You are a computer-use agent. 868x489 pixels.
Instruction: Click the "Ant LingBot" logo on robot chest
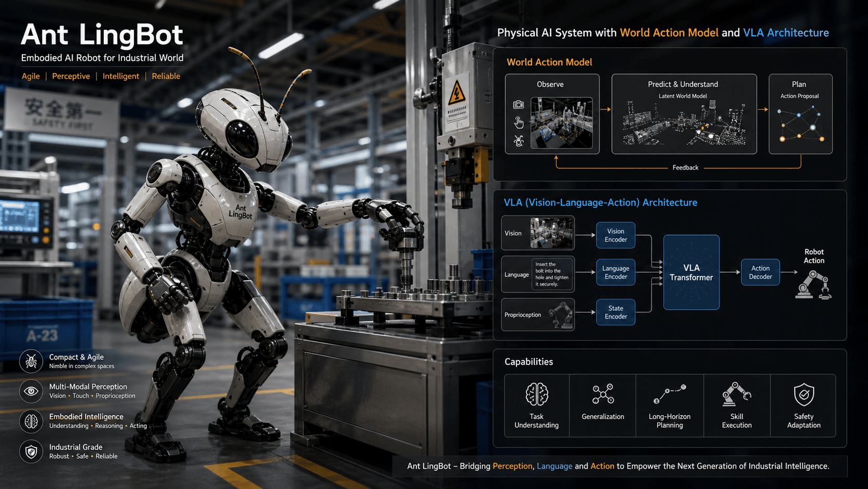pyautogui.click(x=240, y=212)
